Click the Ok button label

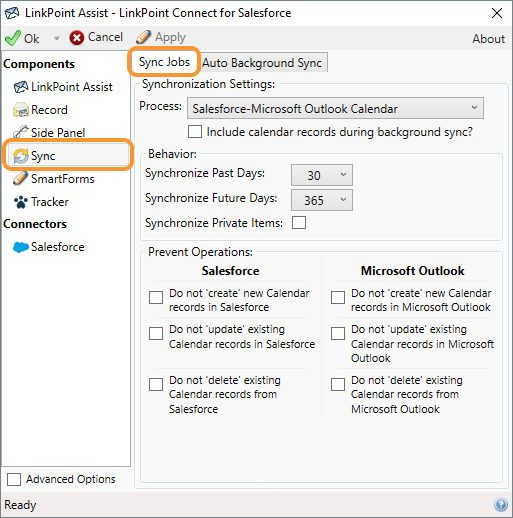pyautogui.click(x=32, y=38)
